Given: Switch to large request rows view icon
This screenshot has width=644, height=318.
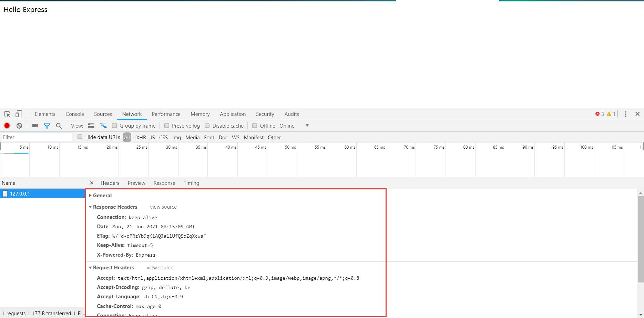Looking at the screenshot, I should point(91,126).
